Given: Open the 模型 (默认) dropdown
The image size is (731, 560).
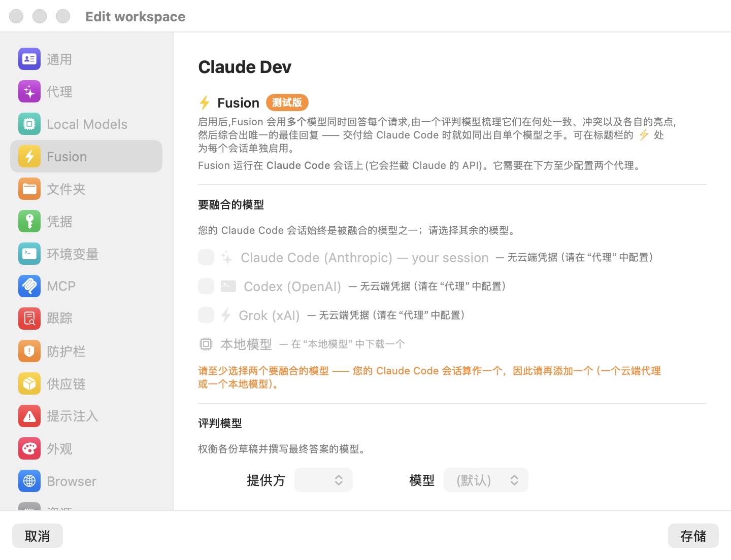Looking at the screenshot, I should point(486,480).
